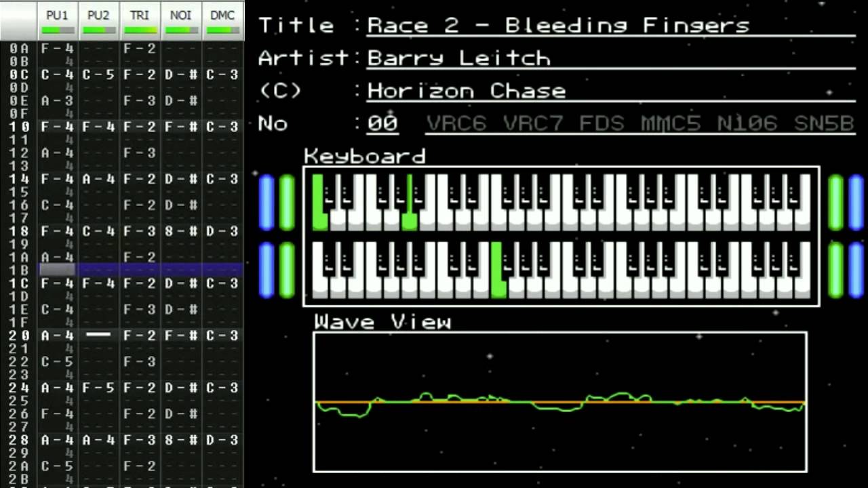Select row 0A PU1 note F-4

57,49
